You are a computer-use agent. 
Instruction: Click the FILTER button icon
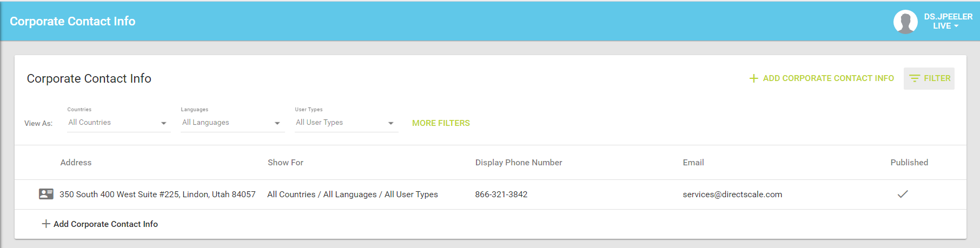(915, 78)
